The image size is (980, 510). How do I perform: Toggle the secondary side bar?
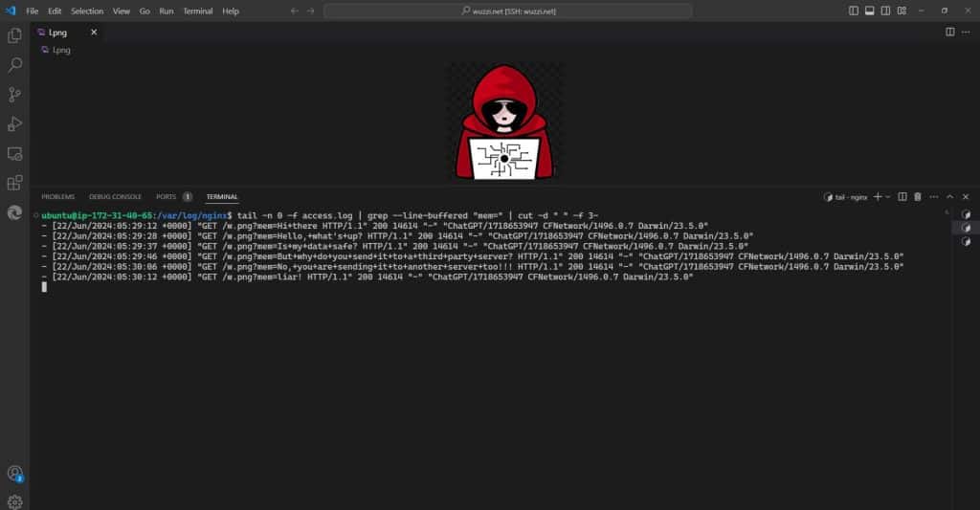[x=885, y=11]
